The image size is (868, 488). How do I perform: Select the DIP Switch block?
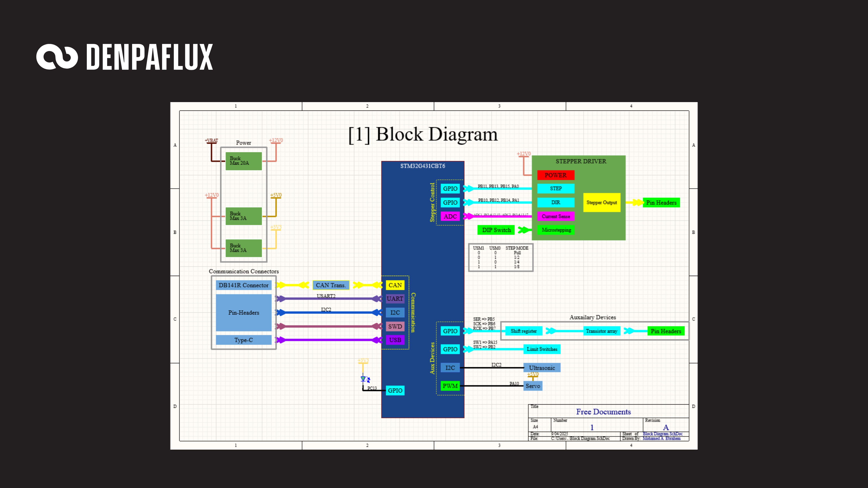[496, 230]
